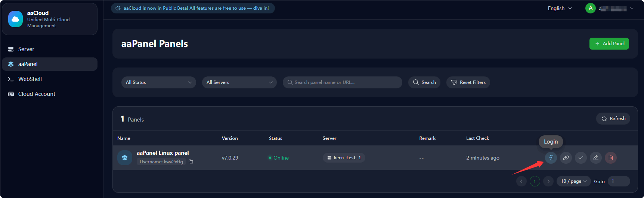This screenshot has height=198, width=644.
Task: Copy the username kwv2xftg with the copy icon
Action: [x=191, y=161]
